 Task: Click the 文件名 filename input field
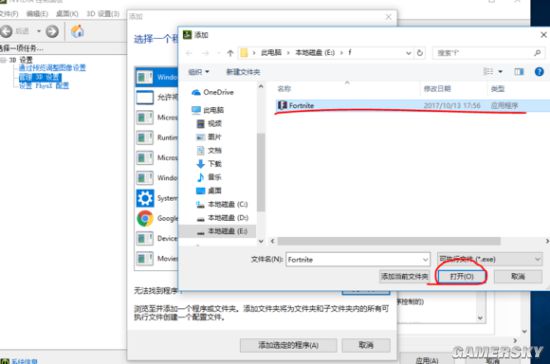tap(358, 259)
